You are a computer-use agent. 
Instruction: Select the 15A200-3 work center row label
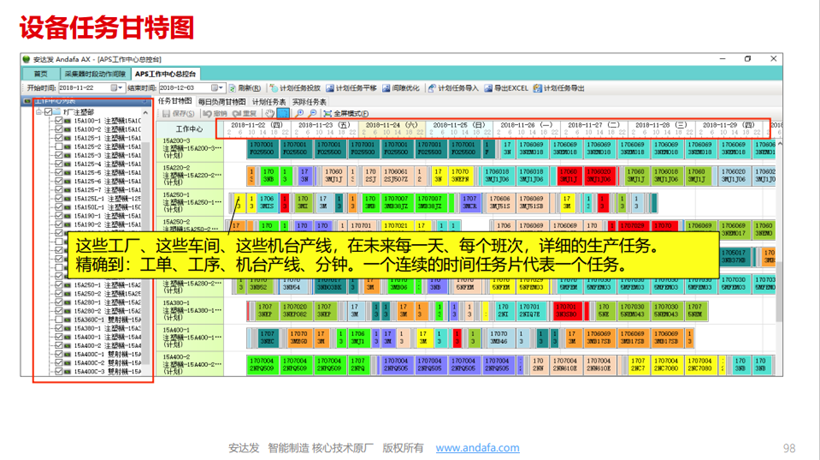(190, 148)
